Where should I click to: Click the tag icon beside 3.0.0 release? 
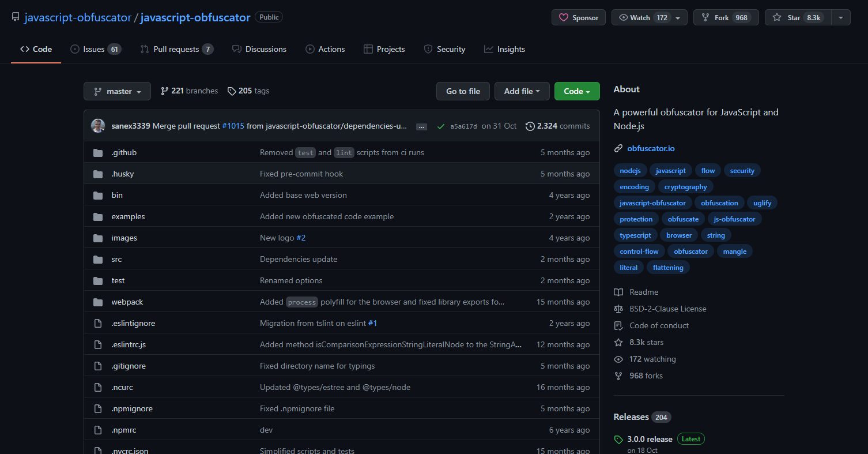click(618, 439)
